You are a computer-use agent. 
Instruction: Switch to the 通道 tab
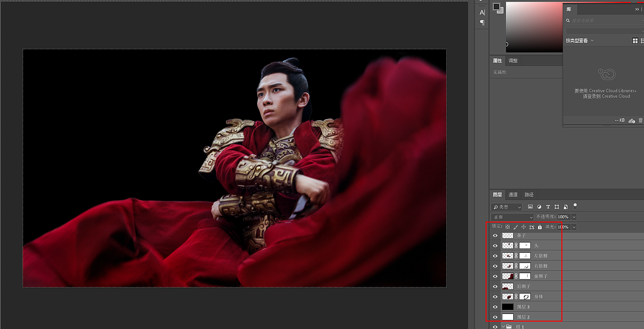tap(513, 195)
